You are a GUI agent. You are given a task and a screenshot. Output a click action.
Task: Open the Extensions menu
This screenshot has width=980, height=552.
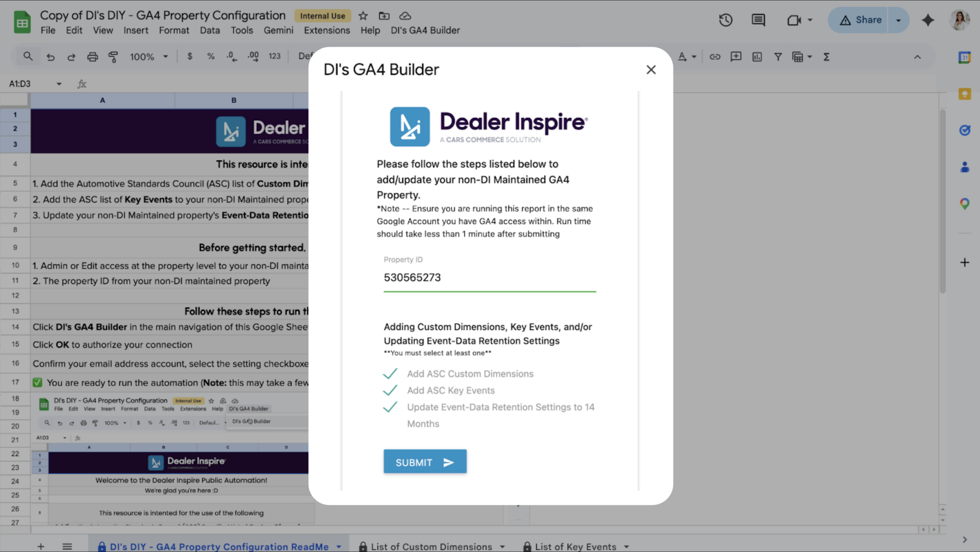pos(327,30)
